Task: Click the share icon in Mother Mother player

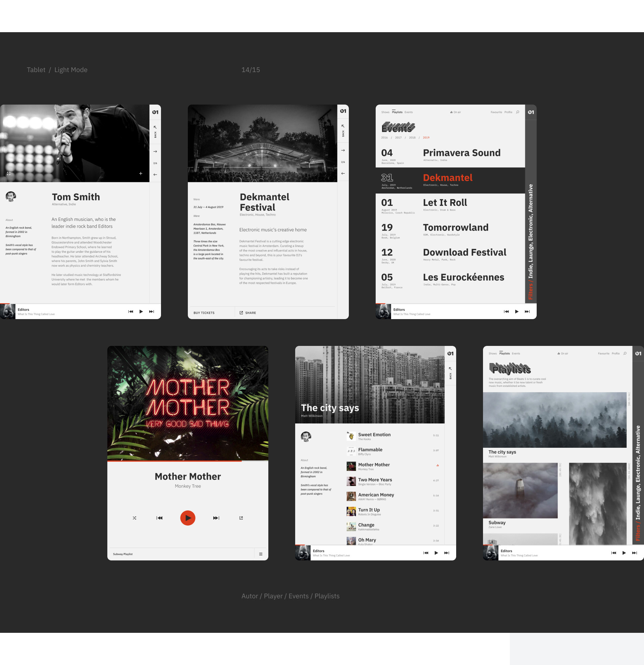Action: (x=241, y=518)
